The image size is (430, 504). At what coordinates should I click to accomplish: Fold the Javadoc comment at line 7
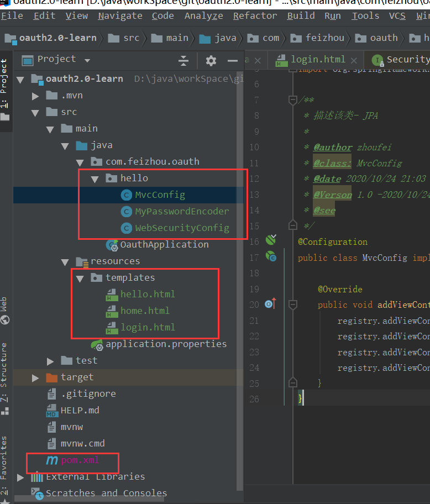tap(293, 100)
